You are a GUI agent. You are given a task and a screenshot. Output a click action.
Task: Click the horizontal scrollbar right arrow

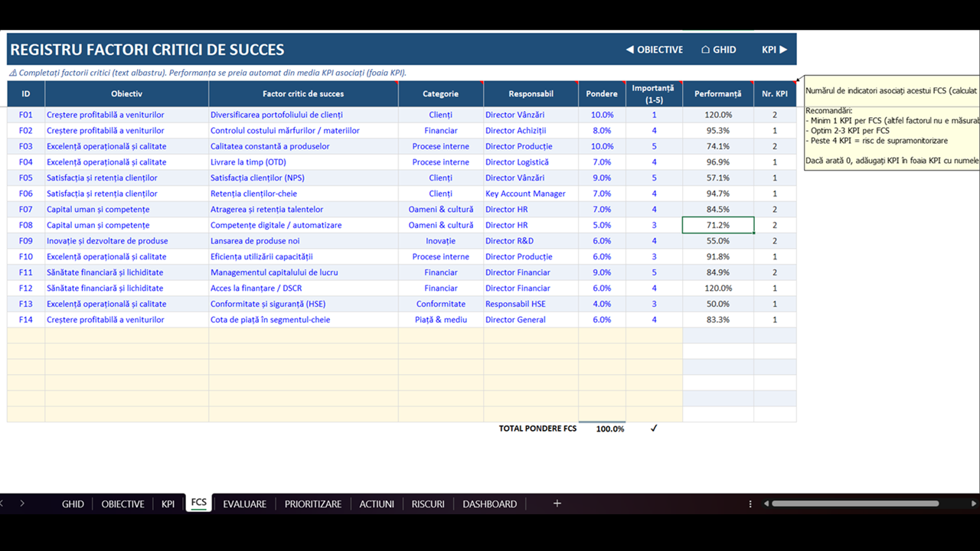(974, 504)
